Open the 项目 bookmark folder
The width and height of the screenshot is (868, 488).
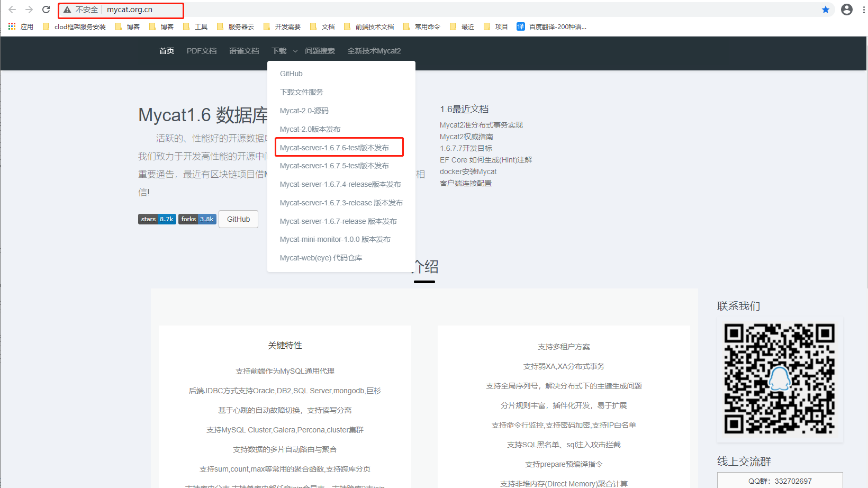click(x=496, y=26)
